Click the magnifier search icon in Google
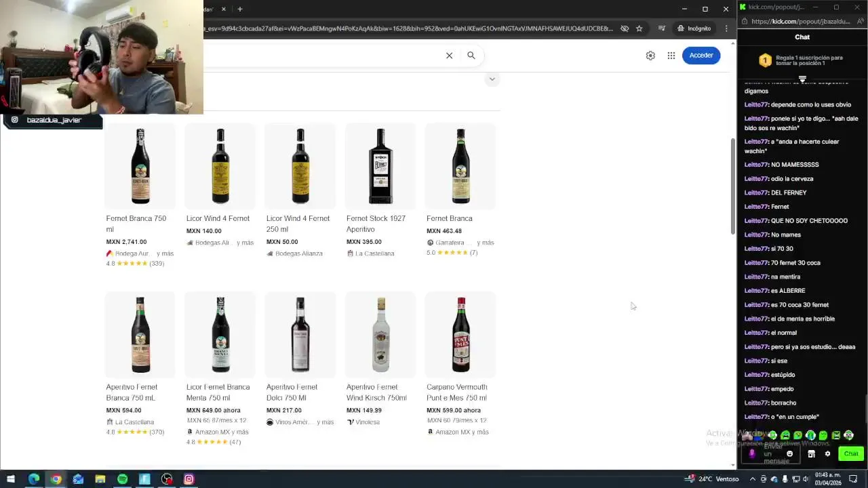This screenshot has width=868, height=488. pyautogui.click(x=471, y=56)
